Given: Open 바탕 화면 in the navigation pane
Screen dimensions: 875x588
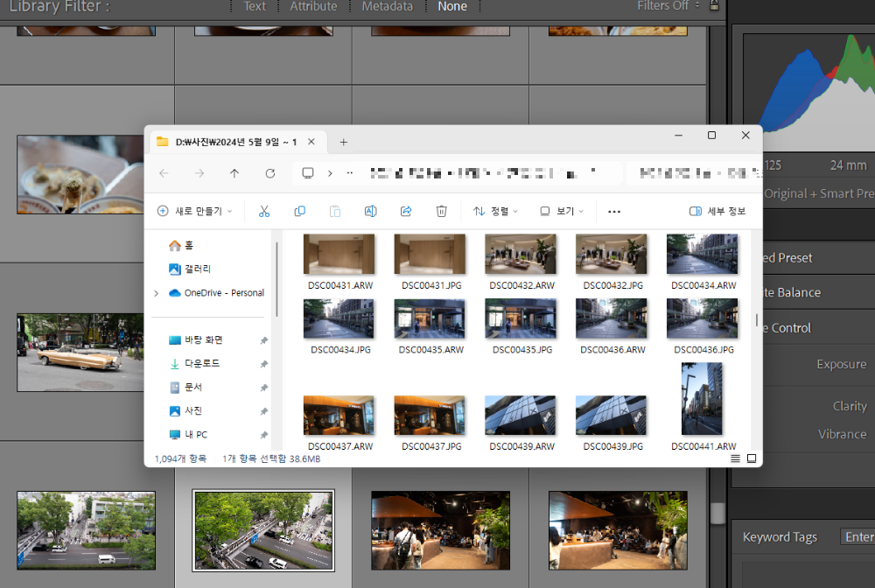Looking at the screenshot, I should coord(195,339).
